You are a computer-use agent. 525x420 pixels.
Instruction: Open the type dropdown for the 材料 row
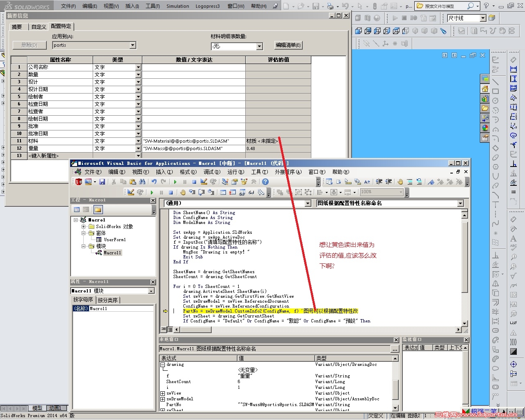[138, 141]
